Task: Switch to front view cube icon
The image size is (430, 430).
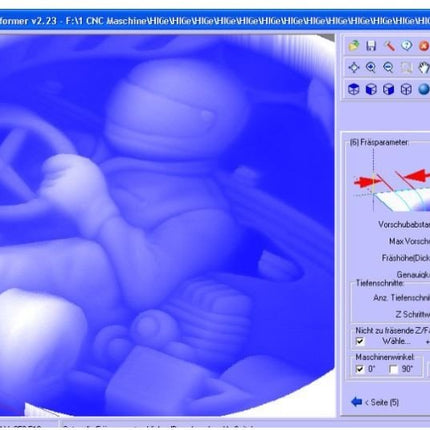Action: (x=371, y=89)
